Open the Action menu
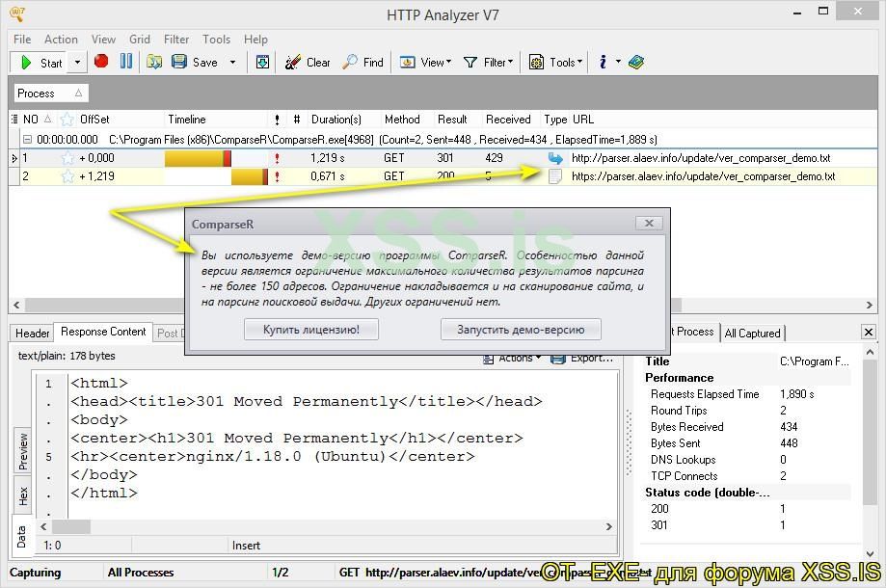The height and width of the screenshot is (588, 886). [61, 39]
